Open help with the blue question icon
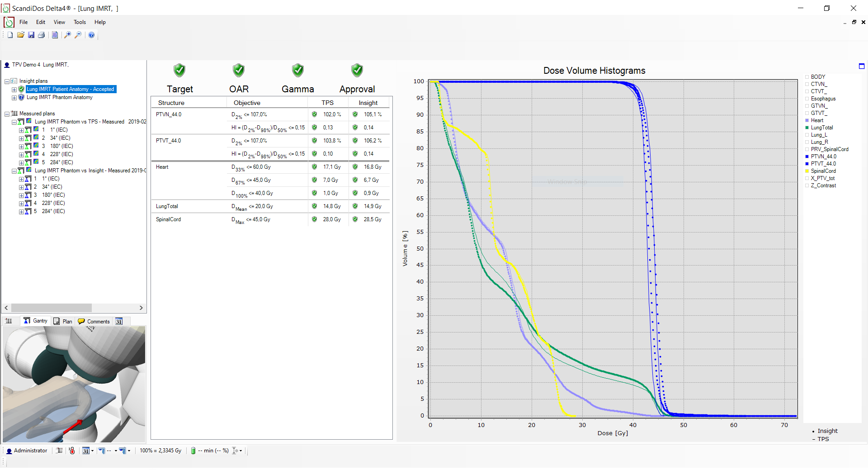The width and height of the screenshot is (868, 470). (x=91, y=35)
